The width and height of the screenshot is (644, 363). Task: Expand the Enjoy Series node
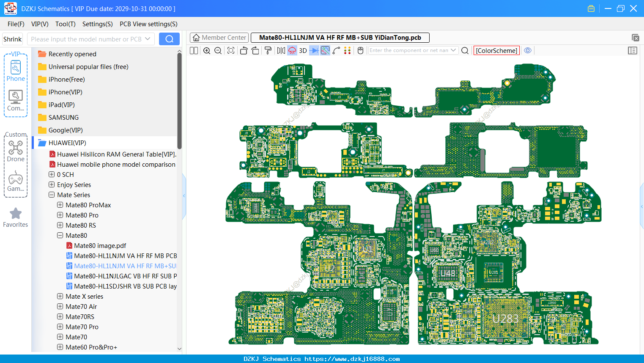coord(52,184)
